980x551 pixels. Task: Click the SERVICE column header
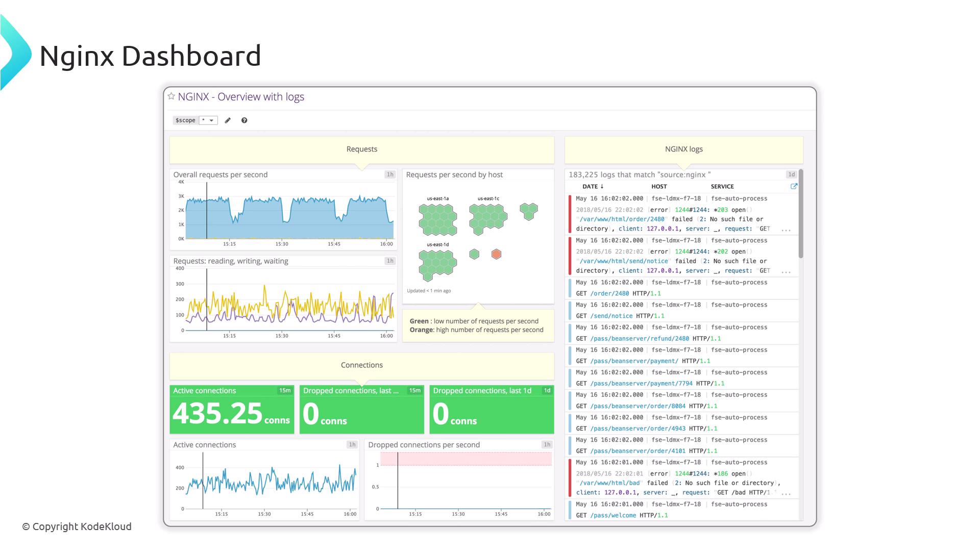pos(722,187)
